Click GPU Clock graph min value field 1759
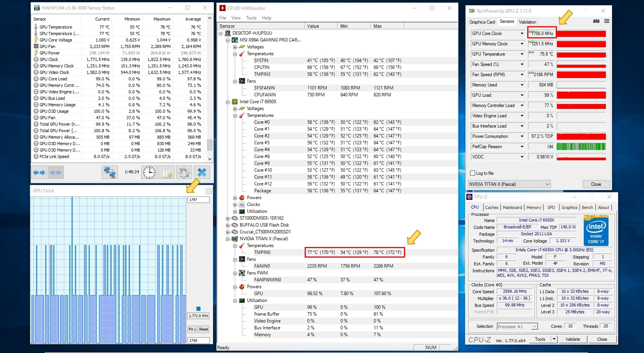The width and height of the screenshot is (644, 353). click(x=198, y=341)
